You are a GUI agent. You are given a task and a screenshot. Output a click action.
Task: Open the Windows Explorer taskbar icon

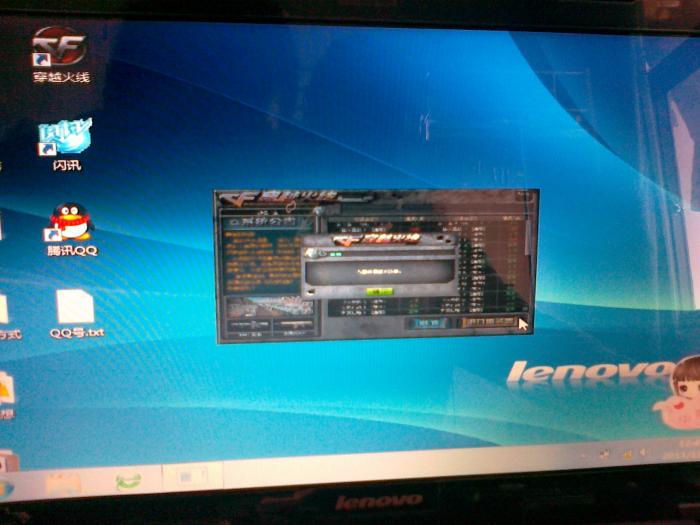[62, 484]
